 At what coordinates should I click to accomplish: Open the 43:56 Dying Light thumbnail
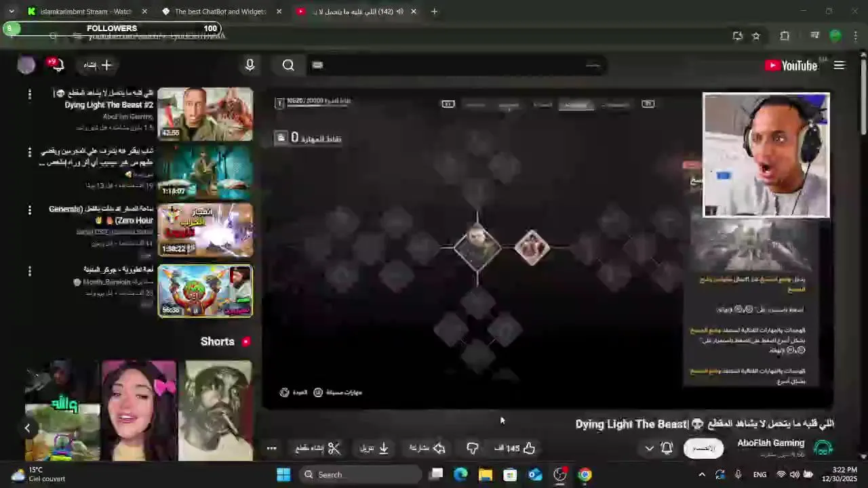205,114
